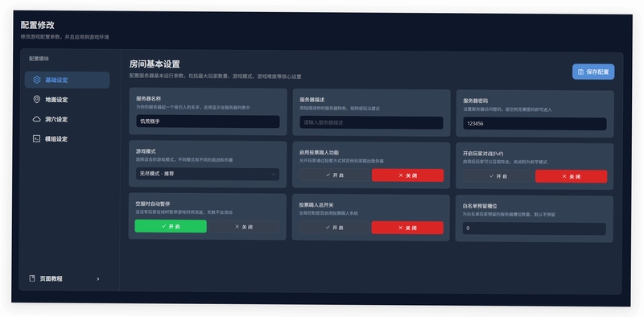Click the book icon beside 页面教程

32,278
